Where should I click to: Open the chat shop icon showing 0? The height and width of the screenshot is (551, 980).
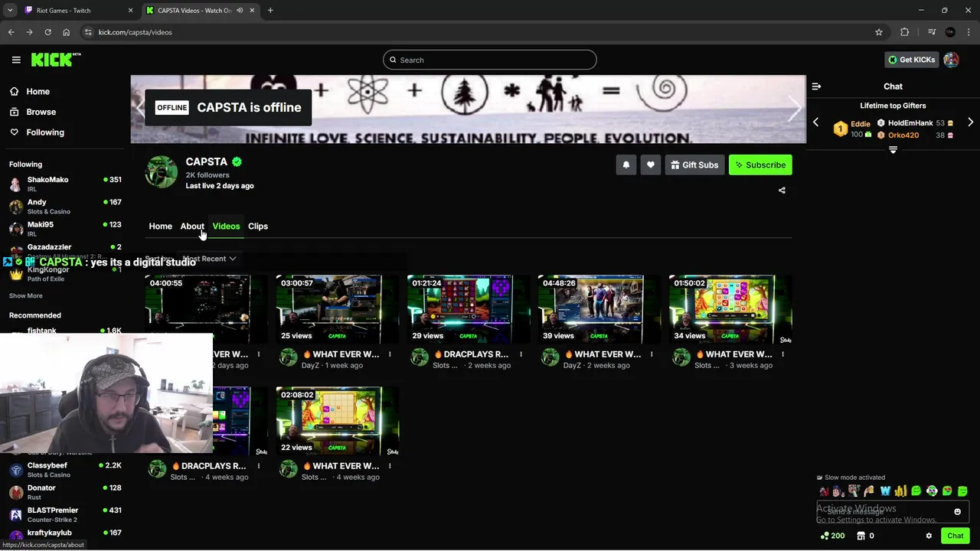(865, 536)
